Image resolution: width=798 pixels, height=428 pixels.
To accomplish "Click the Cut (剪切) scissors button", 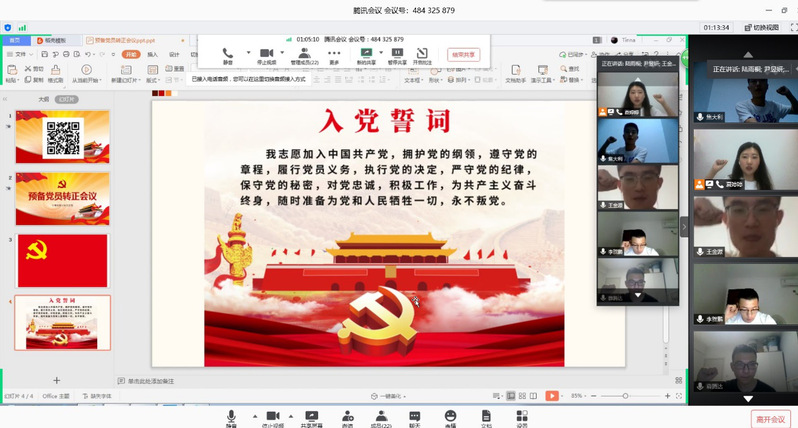I will coord(34,69).
